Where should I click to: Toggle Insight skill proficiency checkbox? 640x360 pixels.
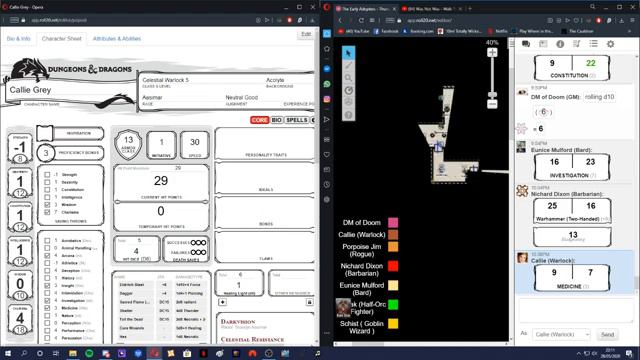coord(47,286)
